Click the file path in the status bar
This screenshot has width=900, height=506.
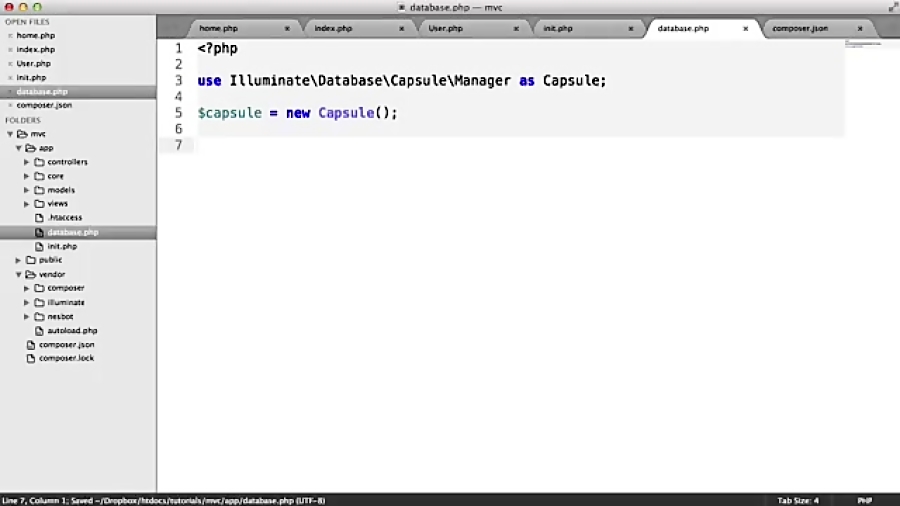pyautogui.click(x=194, y=501)
